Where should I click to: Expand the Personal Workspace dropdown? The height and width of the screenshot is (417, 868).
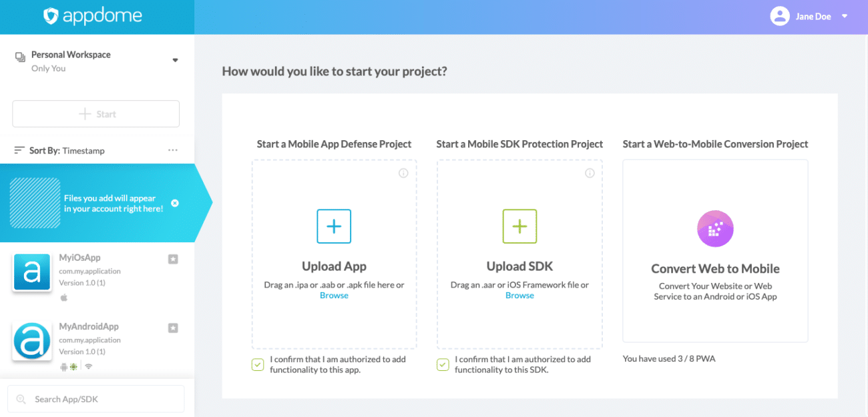tap(175, 59)
